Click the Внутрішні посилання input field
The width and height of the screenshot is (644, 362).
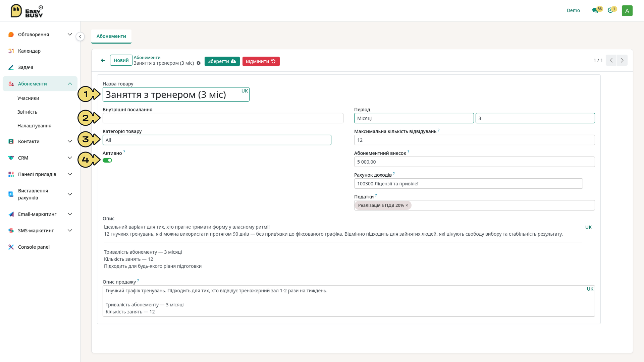tap(223, 118)
